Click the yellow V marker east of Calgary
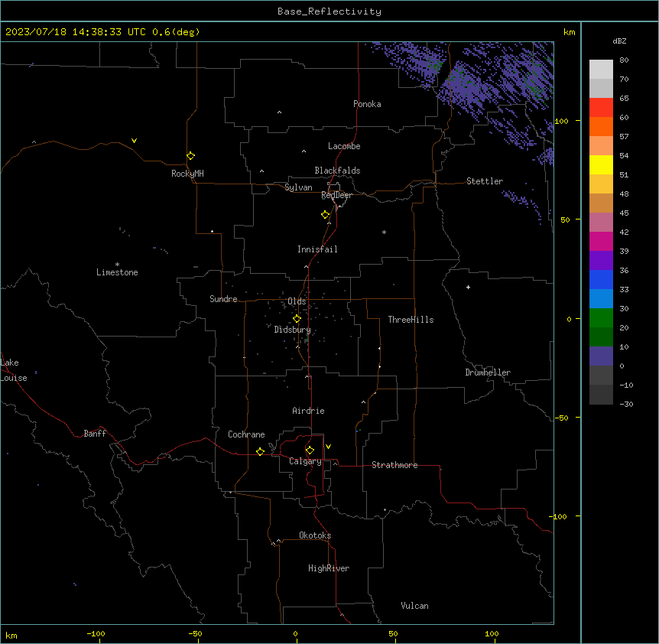659x644 pixels. 328,447
